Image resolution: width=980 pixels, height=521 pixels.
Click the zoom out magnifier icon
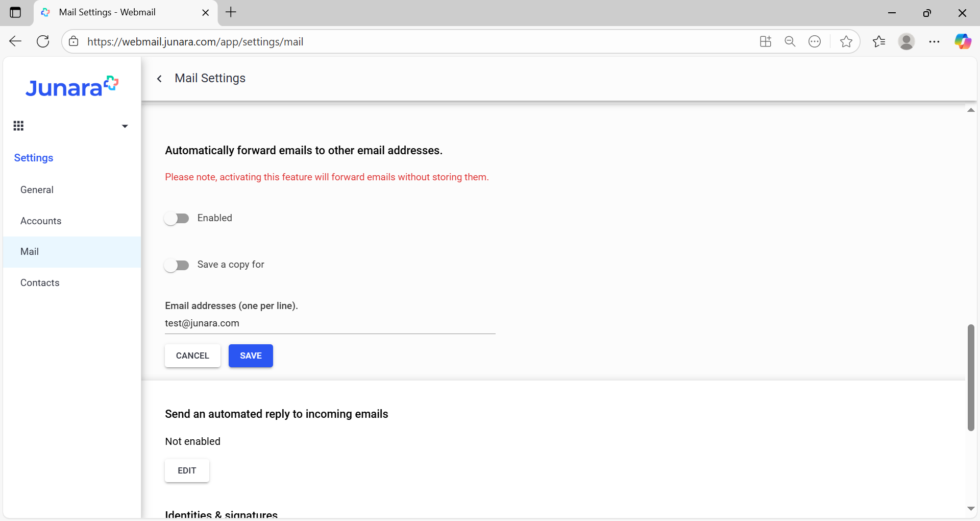click(790, 41)
